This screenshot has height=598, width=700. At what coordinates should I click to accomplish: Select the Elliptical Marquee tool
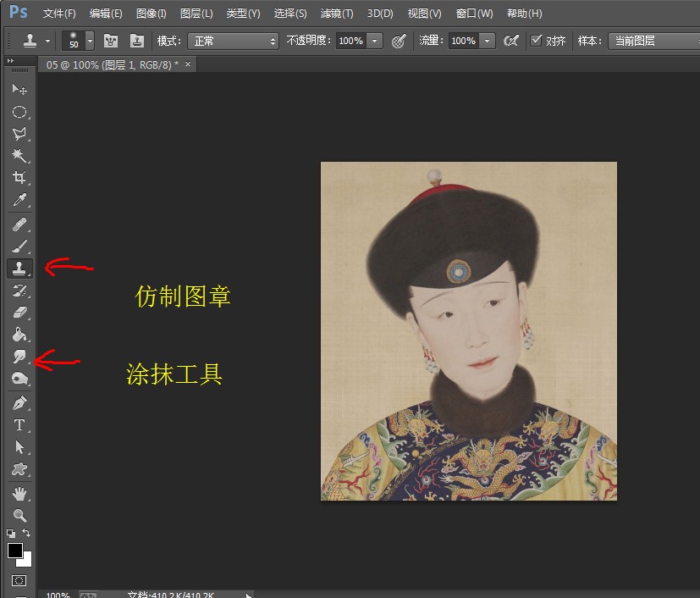pos(19,111)
